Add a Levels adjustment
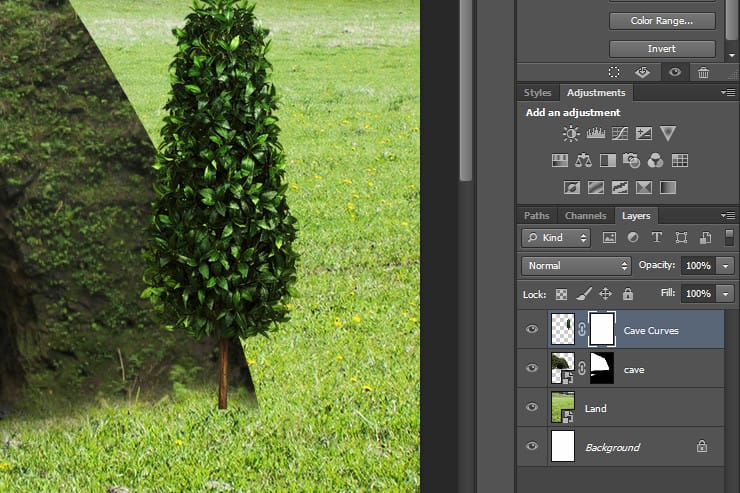This screenshot has height=493, width=740. coord(596,134)
